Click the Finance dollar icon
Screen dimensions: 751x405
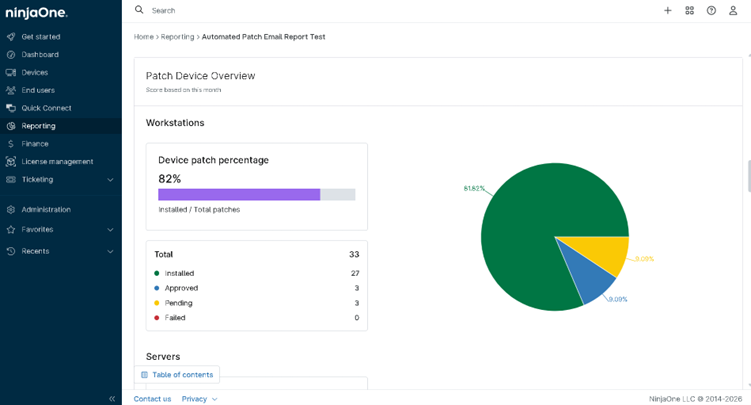[x=11, y=144]
